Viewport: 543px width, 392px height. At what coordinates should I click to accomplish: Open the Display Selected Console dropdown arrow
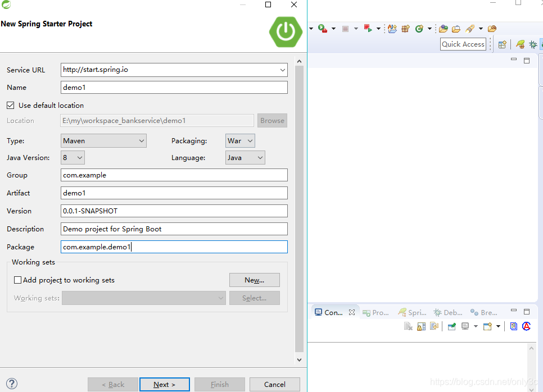click(476, 326)
